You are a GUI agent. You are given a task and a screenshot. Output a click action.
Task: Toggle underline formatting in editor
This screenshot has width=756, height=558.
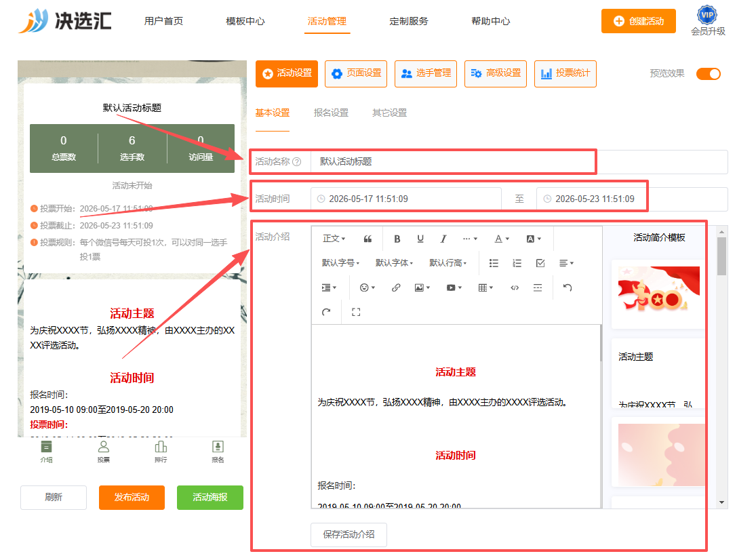coord(420,239)
